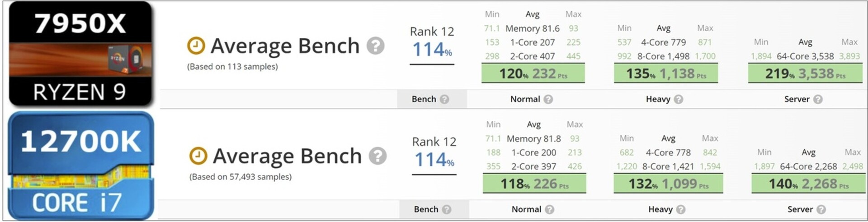Open the Core i7 12700K product thumbnail
Image resolution: width=868 pixels, height=222 pixels.
tap(80, 166)
